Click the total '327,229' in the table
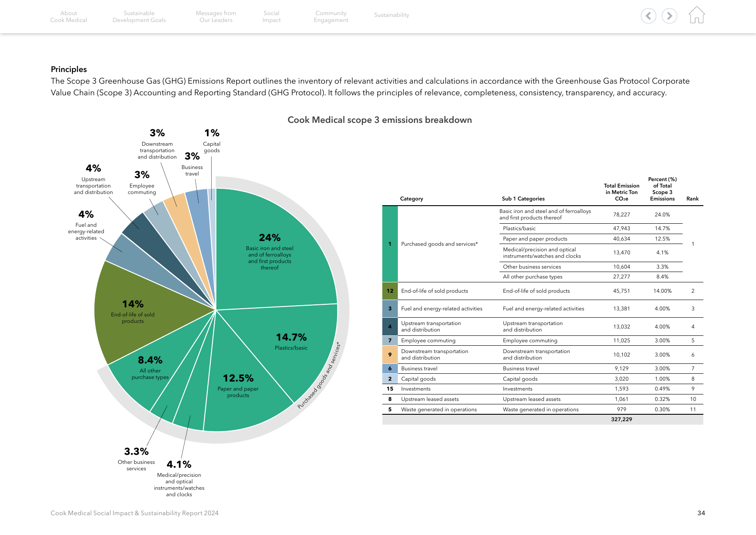Screen dimensions: 756x535 point(622,419)
